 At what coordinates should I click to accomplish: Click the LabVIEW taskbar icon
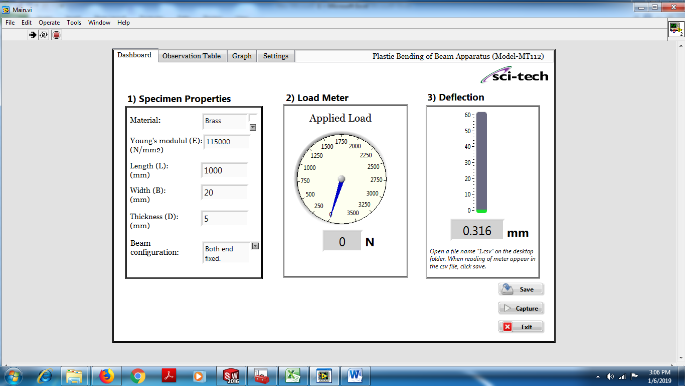tap(324, 376)
